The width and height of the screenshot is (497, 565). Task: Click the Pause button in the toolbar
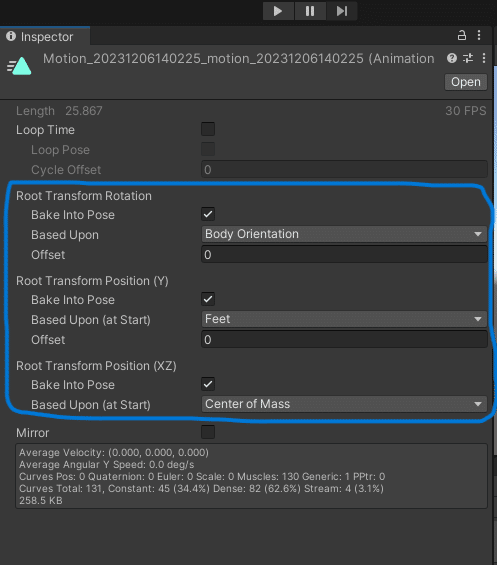point(310,11)
